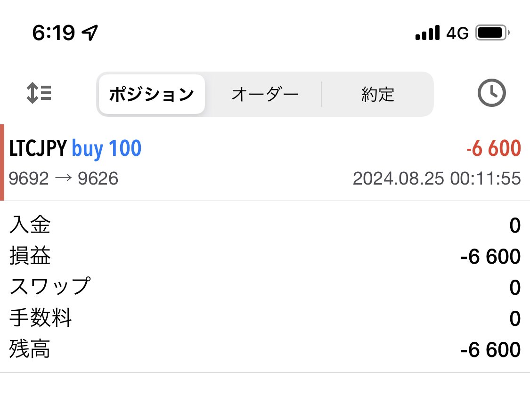The image size is (530, 420).
Task: Tap the position timestamp 2024.08.25 00:11:55
Action: [437, 178]
